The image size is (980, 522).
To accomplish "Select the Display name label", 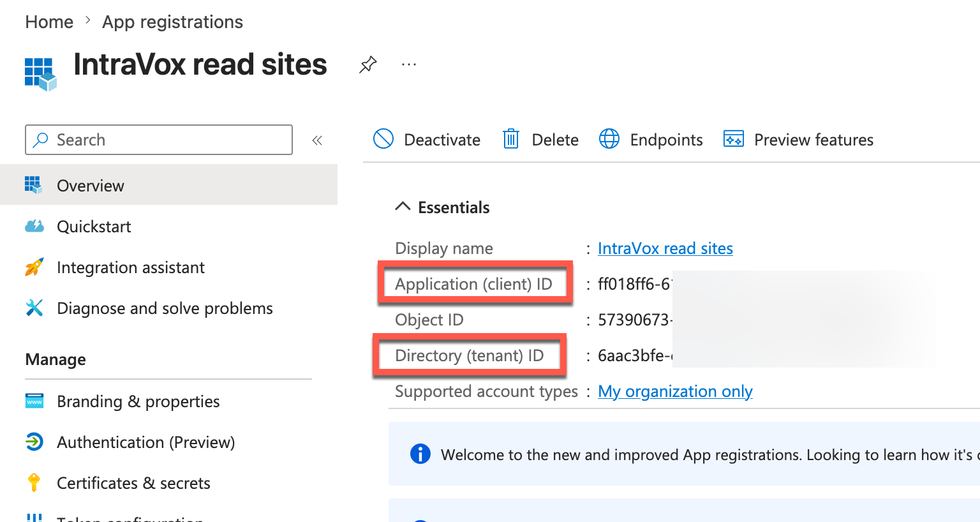I will (x=444, y=248).
